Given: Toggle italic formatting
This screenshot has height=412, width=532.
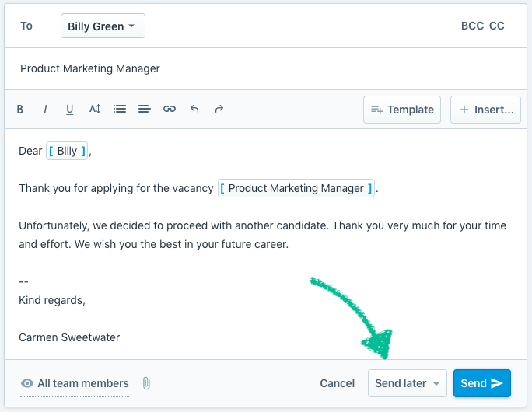Looking at the screenshot, I should (x=45, y=109).
